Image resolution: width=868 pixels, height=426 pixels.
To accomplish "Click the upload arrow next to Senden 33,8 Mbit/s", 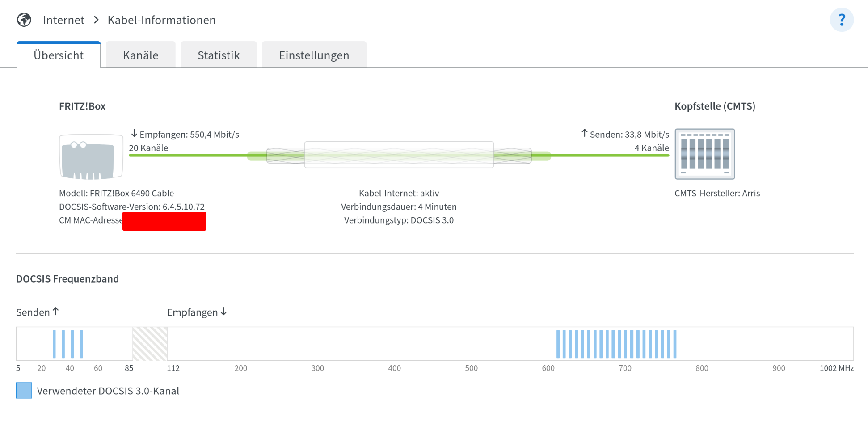I will coord(584,133).
